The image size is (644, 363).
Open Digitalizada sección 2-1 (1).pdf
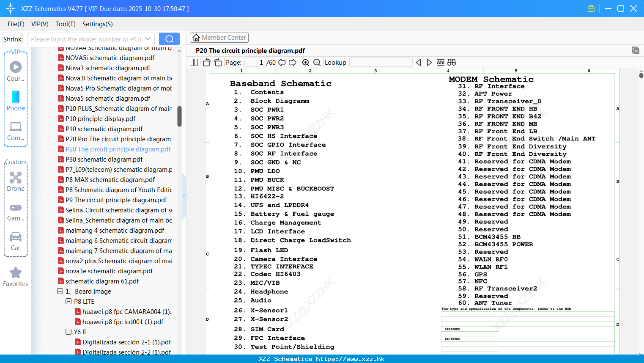pyautogui.click(x=126, y=342)
